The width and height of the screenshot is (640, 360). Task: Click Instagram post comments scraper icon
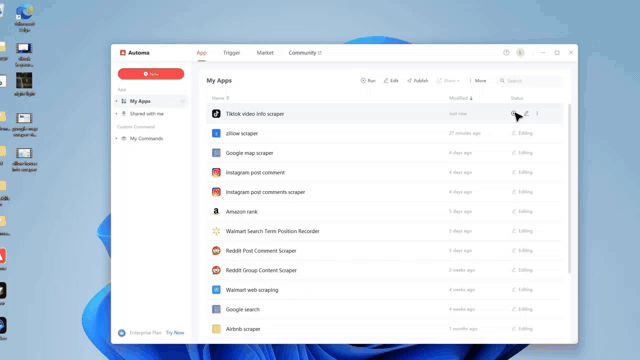coord(216,192)
